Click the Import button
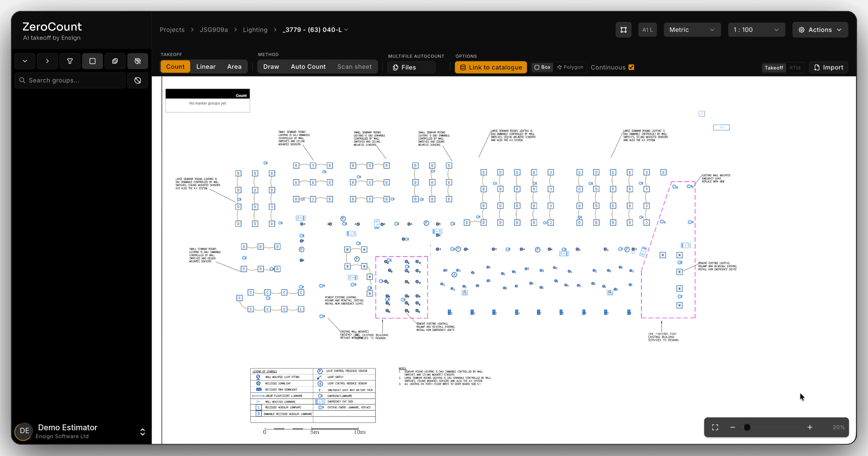The image size is (868, 456). click(828, 67)
